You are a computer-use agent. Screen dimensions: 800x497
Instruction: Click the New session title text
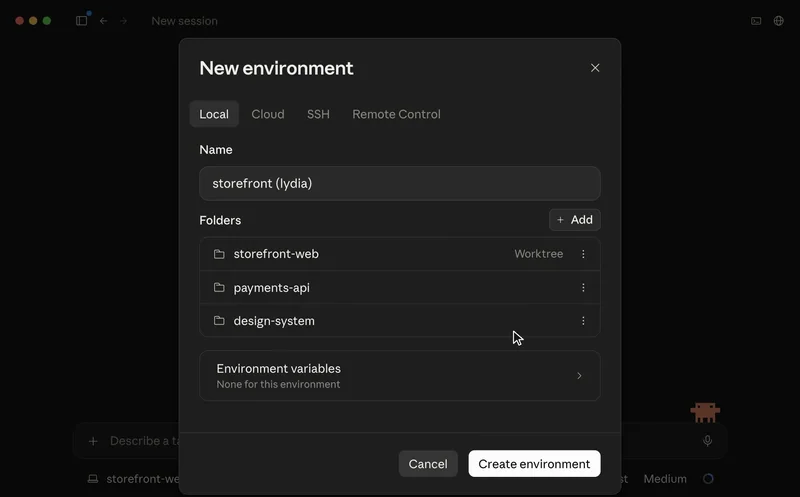(x=185, y=21)
